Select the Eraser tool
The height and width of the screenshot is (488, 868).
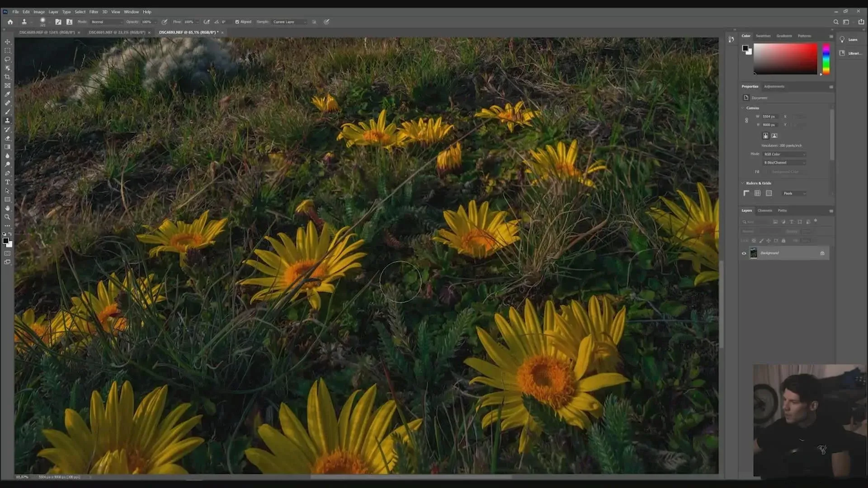click(x=7, y=138)
